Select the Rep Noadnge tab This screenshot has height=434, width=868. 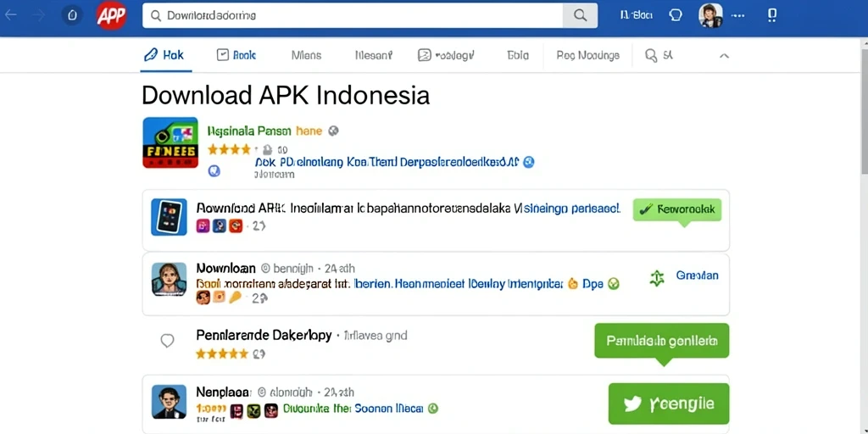(x=588, y=55)
